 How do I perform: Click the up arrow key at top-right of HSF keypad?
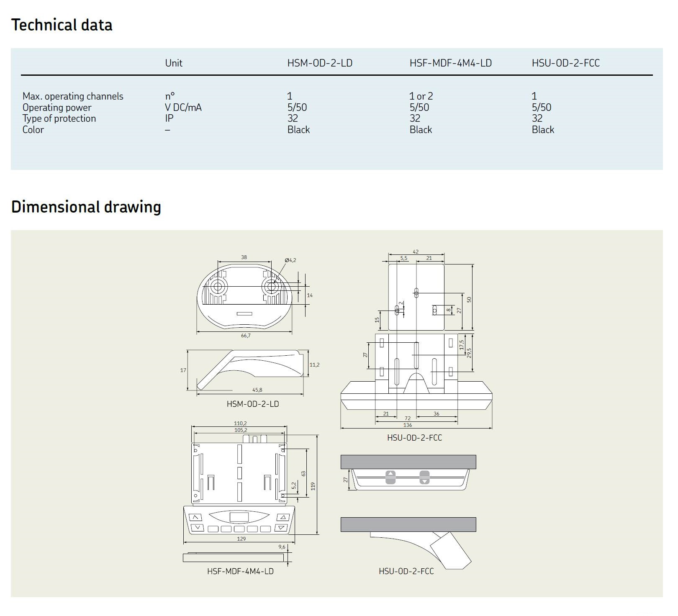pos(283,517)
